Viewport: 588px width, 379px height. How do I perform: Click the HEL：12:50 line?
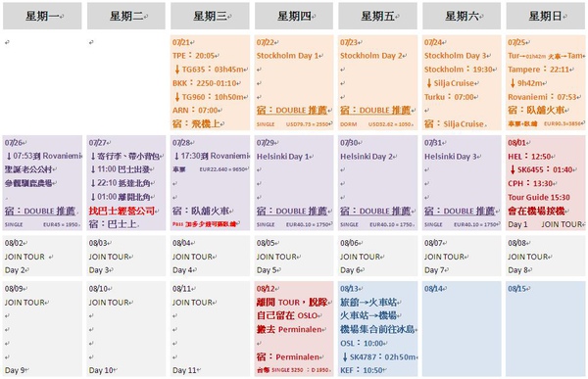pyautogui.click(x=529, y=157)
